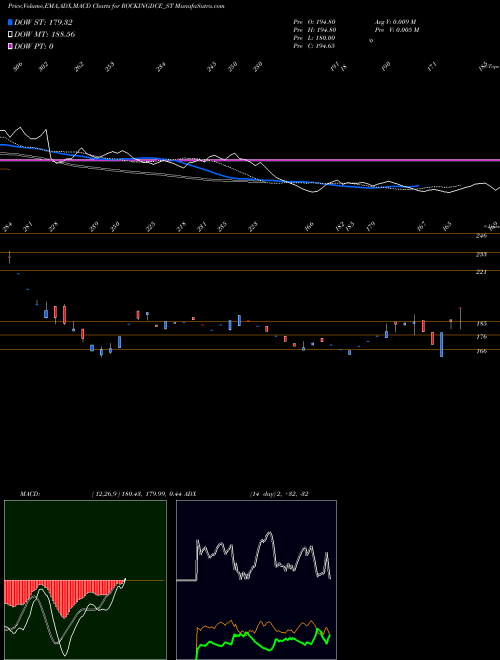Click the 185 price axis label

coord(482,324)
